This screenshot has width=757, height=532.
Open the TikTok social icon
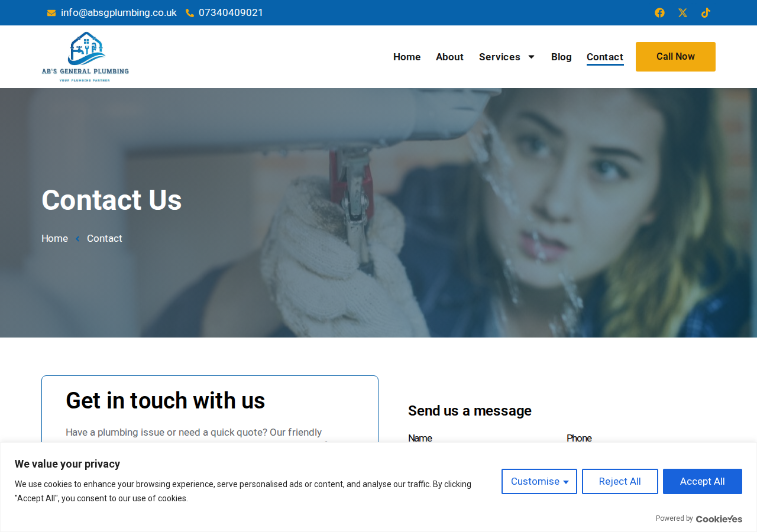click(x=706, y=13)
